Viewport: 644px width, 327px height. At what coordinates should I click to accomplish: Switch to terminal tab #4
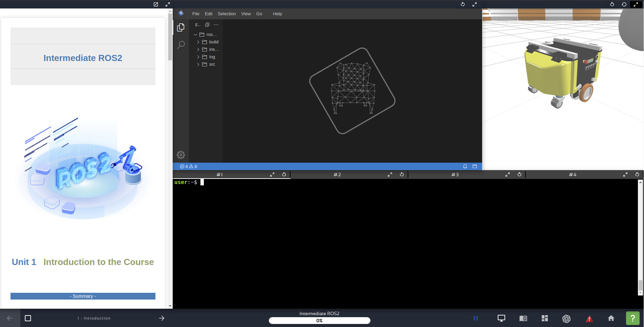tap(573, 175)
